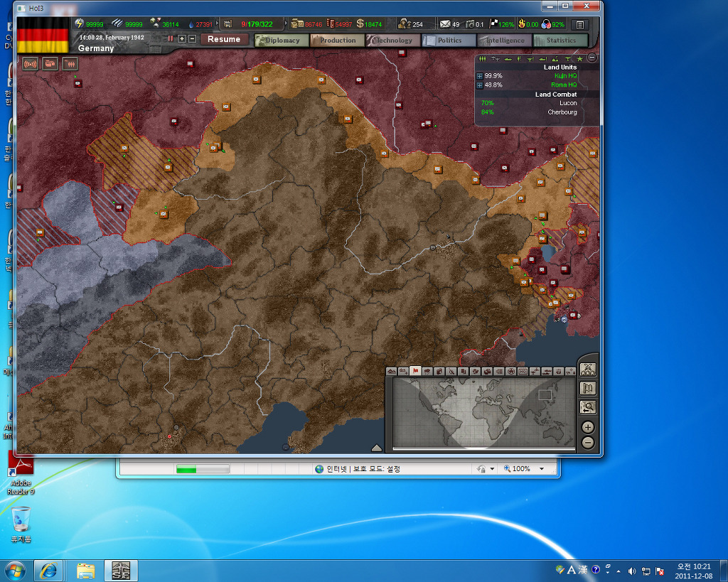728x582 pixels.
Task: Toggle the favorites star filter in the outliner
Action: point(579,58)
